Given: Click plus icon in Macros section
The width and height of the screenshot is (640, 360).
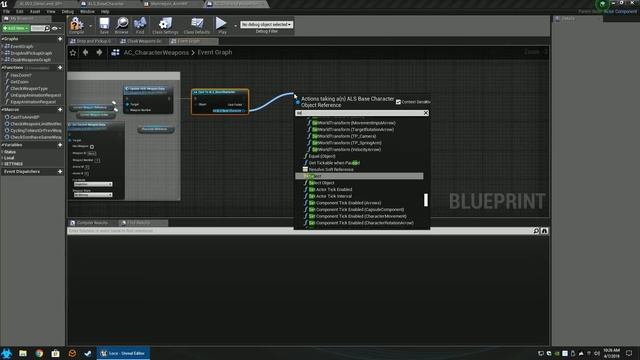Looking at the screenshot, I should click(60, 109).
